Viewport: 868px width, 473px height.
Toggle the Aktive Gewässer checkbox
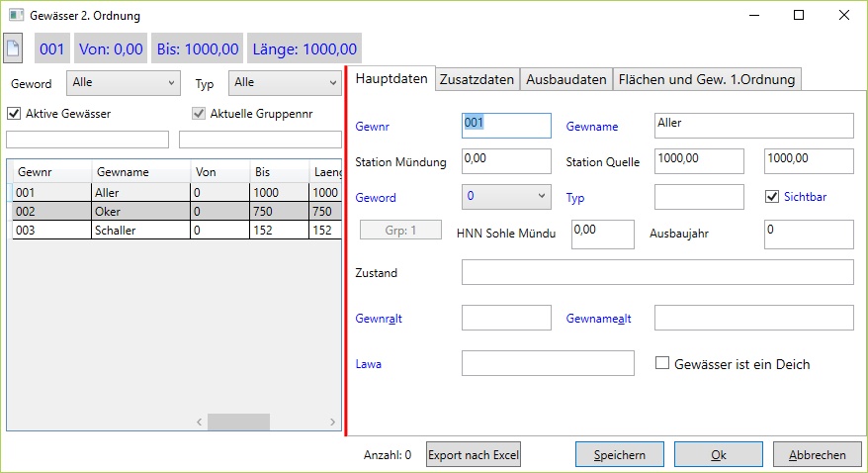click(x=14, y=113)
